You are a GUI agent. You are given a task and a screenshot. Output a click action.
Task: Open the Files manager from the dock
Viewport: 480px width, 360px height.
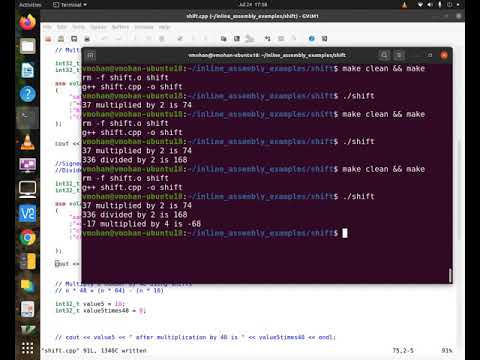pyautogui.click(x=27, y=46)
